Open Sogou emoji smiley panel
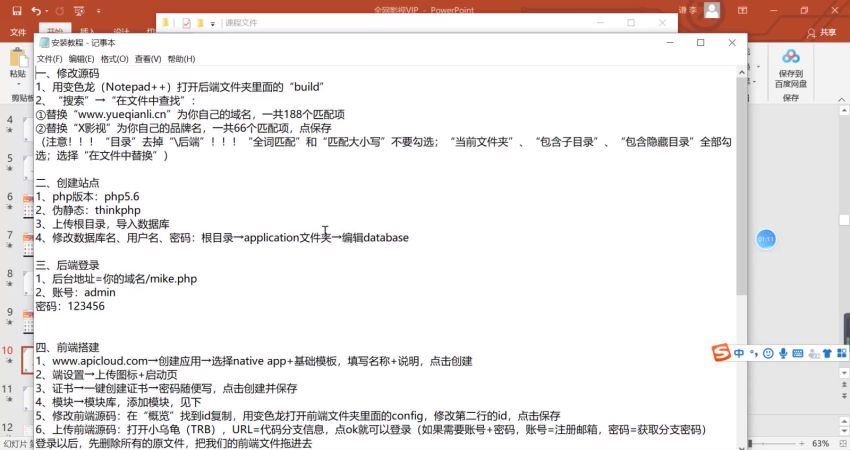This screenshot has width=850, height=450. tap(768, 353)
